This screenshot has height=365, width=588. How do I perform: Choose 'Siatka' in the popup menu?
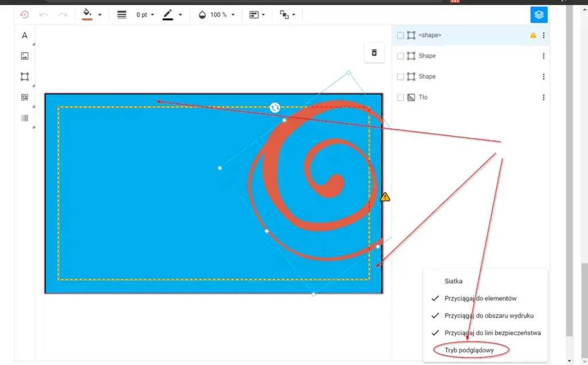coord(453,281)
